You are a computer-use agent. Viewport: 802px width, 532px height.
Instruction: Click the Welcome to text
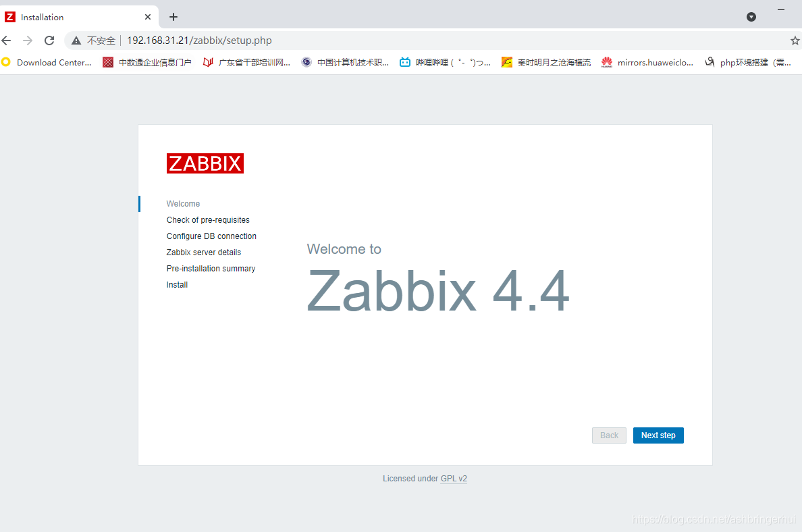coord(344,249)
